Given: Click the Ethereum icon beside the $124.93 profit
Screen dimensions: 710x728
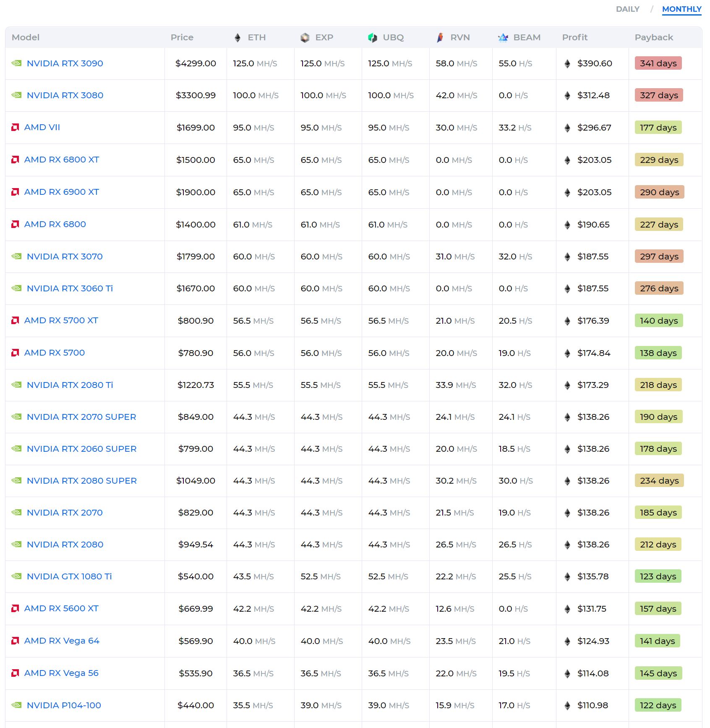Looking at the screenshot, I should [x=567, y=642].
